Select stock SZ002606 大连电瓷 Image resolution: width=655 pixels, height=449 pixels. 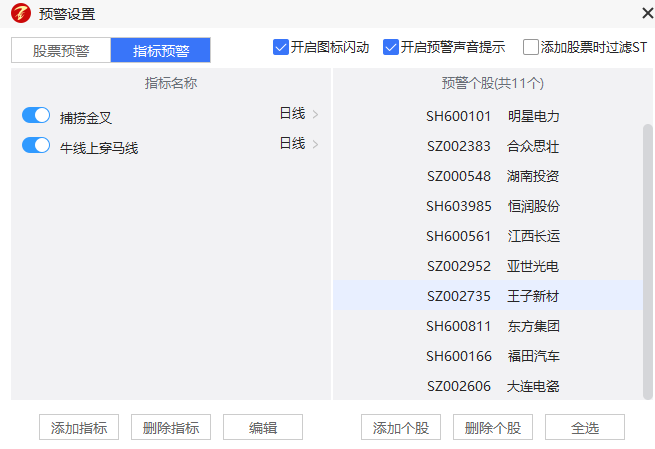coord(488,386)
